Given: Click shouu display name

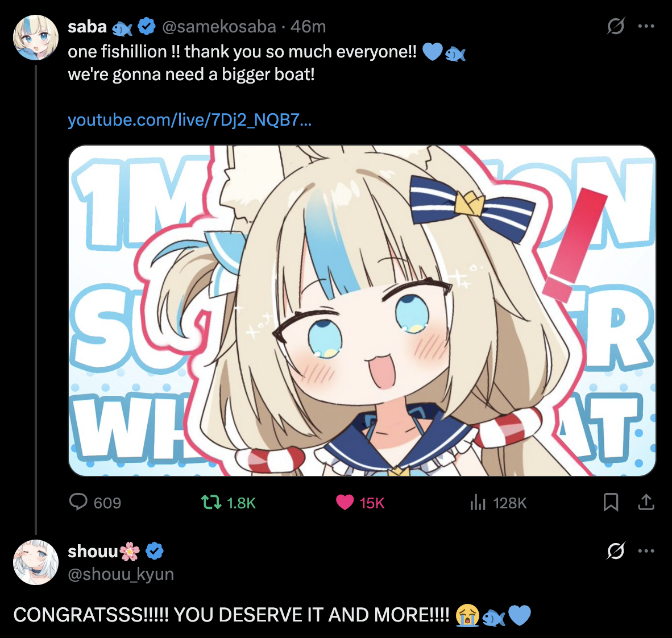Looking at the screenshot, I should 93,552.
